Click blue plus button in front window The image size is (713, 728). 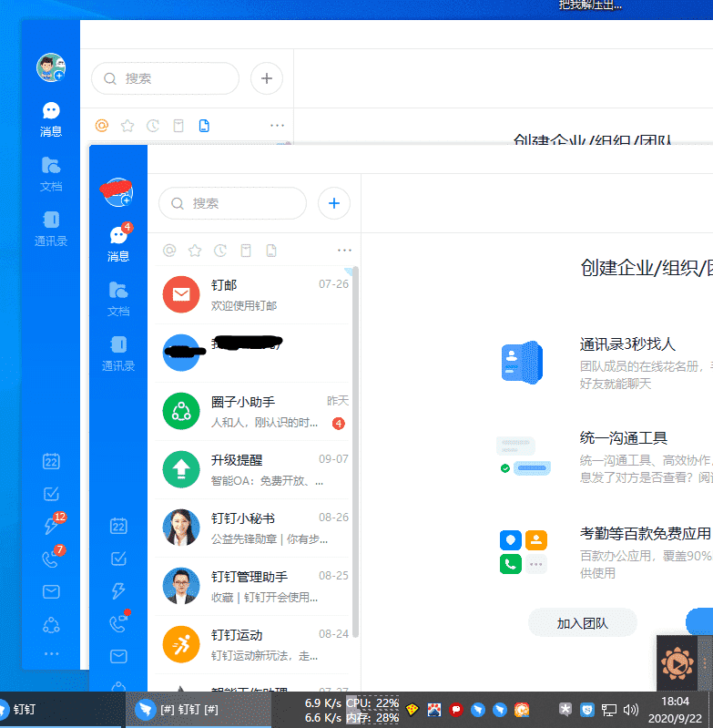(x=334, y=203)
